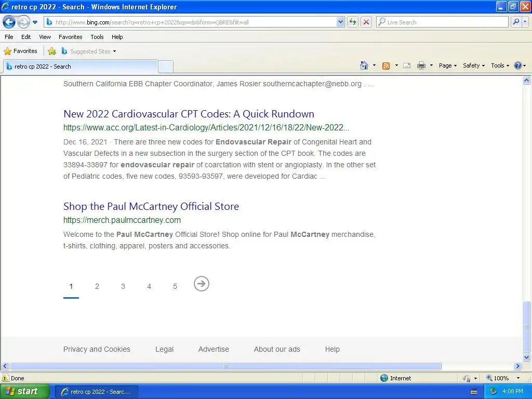The height and width of the screenshot is (399, 532).
Task: Open the recent pages dropdown arrow
Action: point(35,22)
